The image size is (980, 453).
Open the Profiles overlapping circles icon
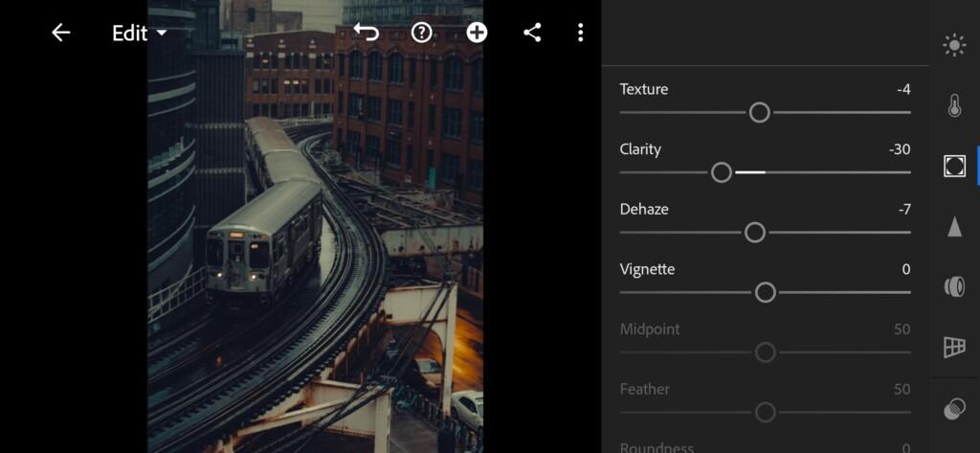click(x=954, y=410)
